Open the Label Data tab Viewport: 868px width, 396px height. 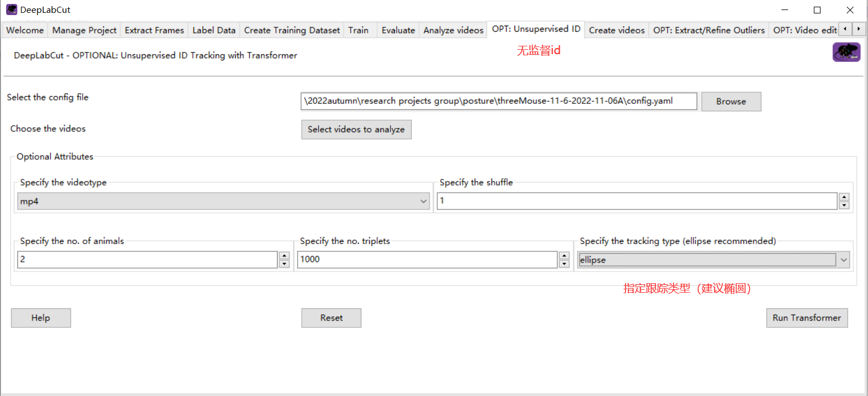(214, 30)
